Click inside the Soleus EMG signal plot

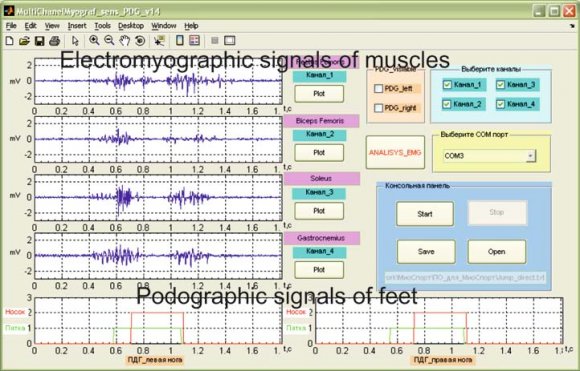point(158,198)
